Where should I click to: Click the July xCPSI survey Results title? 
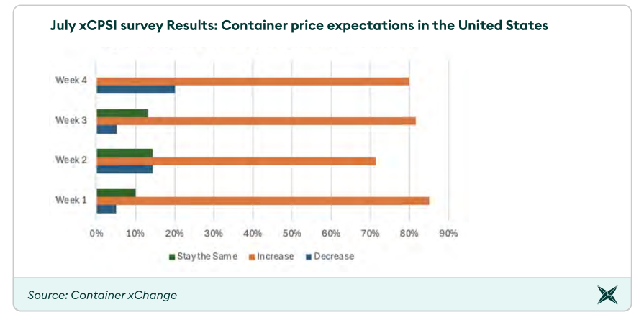coord(299,25)
